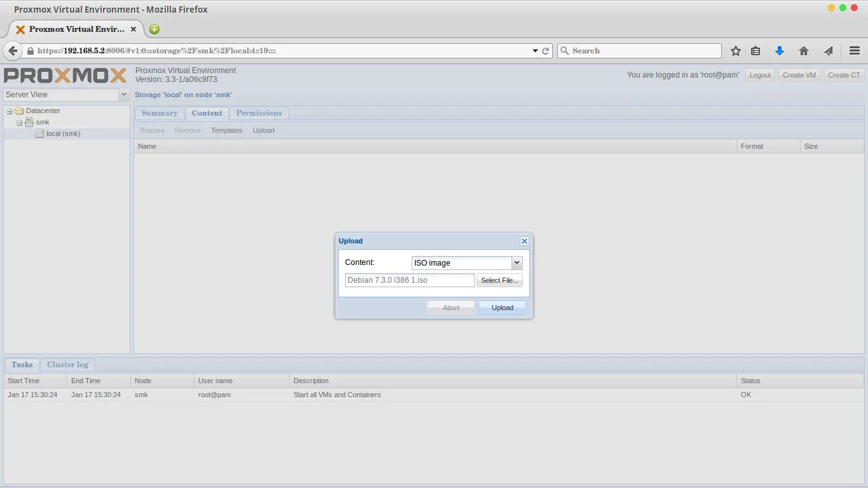Image resolution: width=868 pixels, height=488 pixels.
Task: Click the green window maximize button
Action: pyautogui.click(x=843, y=8)
